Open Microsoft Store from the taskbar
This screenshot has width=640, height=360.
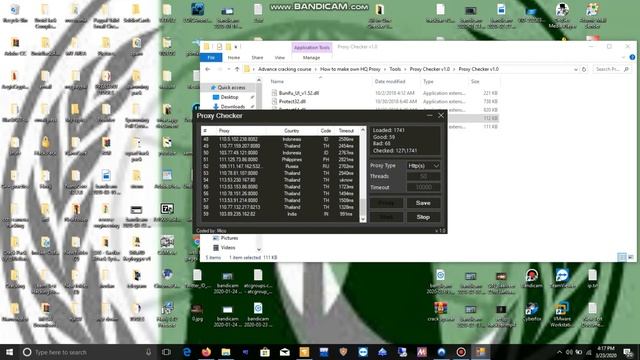click(265, 352)
